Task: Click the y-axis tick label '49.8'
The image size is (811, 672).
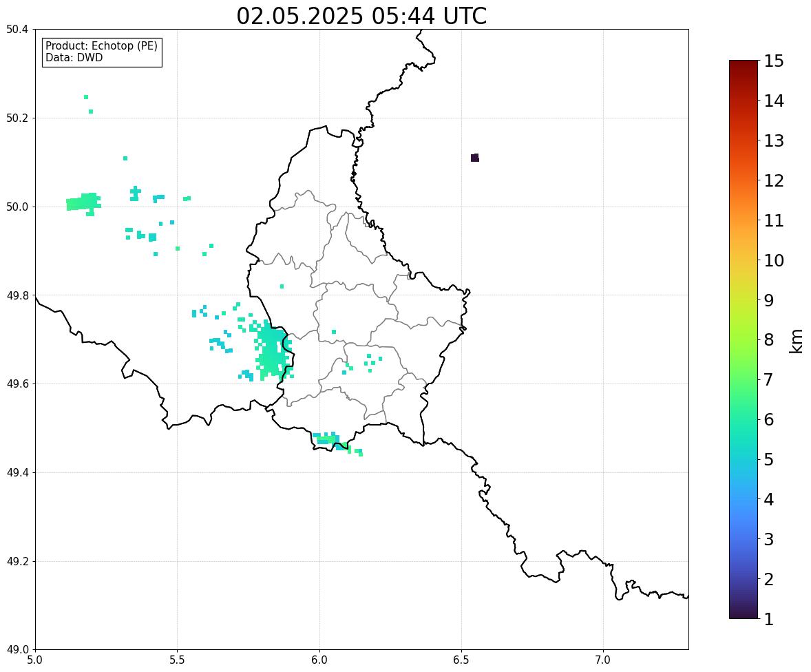Action: point(17,295)
